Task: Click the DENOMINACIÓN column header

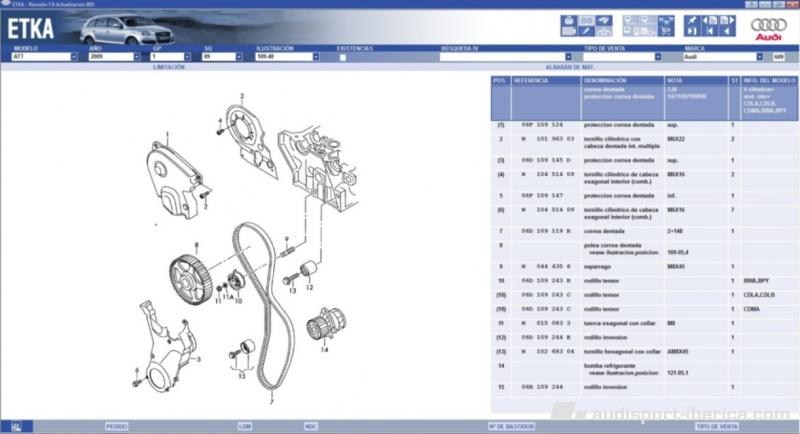Action: pyautogui.click(x=622, y=81)
